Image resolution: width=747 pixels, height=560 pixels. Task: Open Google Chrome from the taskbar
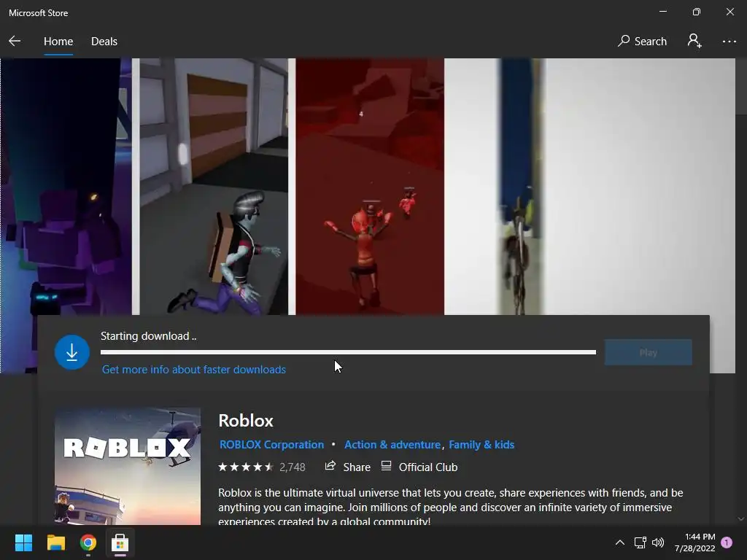[x=88, y=542]
